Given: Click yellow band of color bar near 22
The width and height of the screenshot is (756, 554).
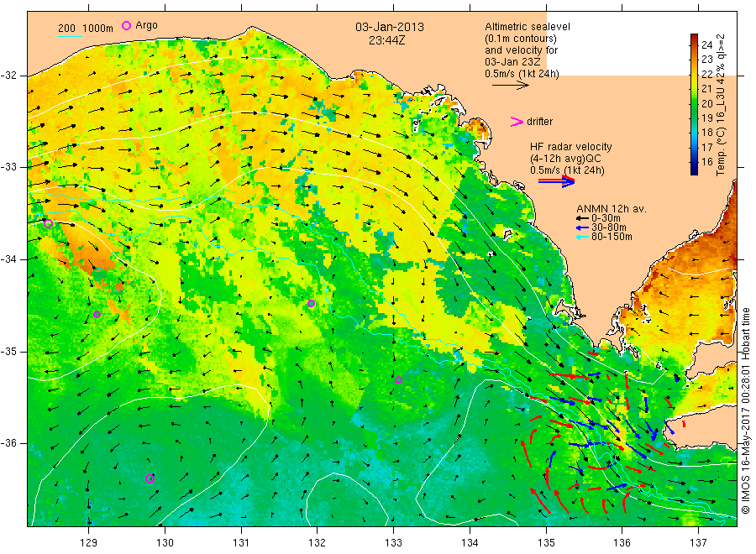Looking at the screenshot, I should pyautogui.click(x=694, y=75).
